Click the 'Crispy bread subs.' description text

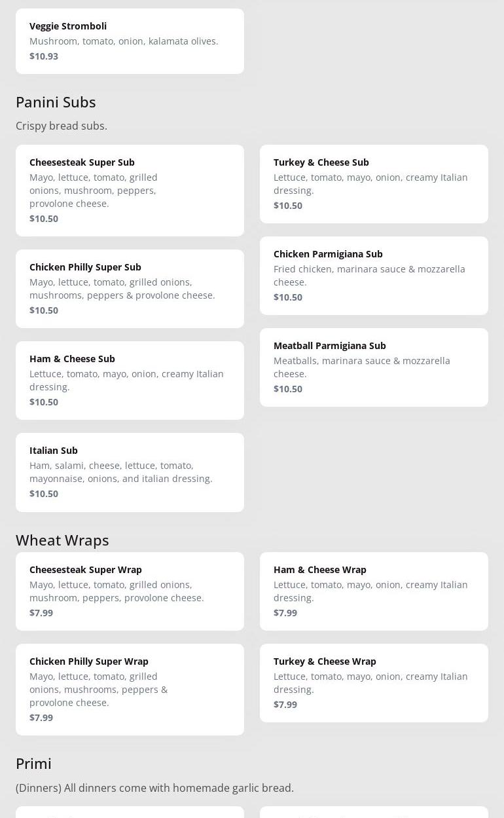(x=62, y=126)
